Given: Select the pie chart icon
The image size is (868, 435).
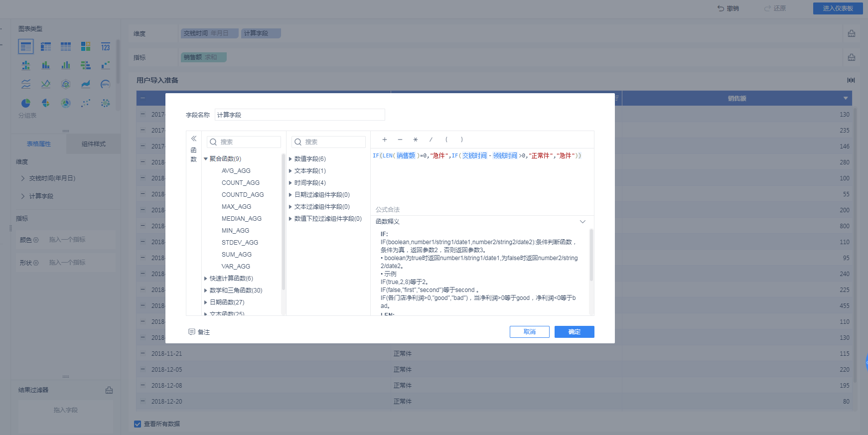Looking at the screenshot, I should pos(26,103).
